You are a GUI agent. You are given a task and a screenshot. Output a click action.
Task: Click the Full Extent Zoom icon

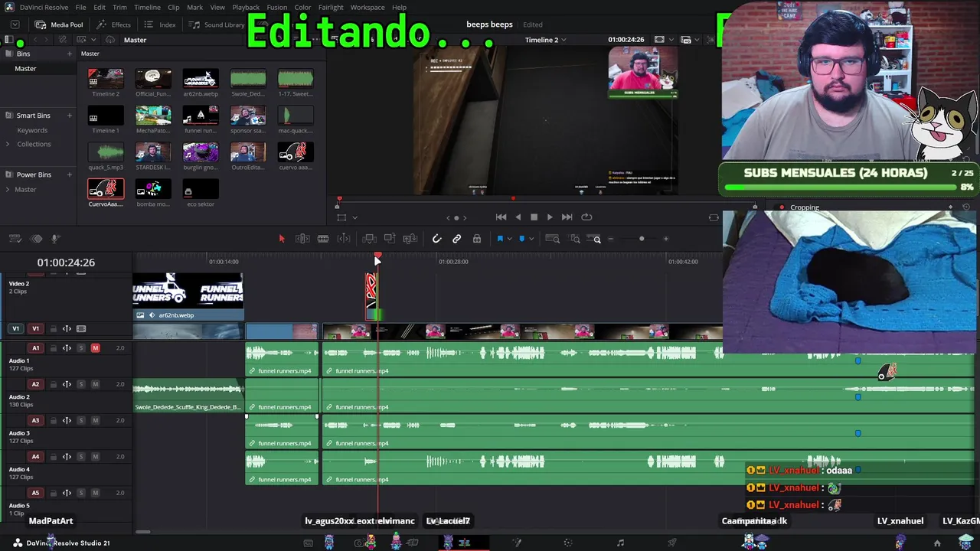[x=552, y=239]
